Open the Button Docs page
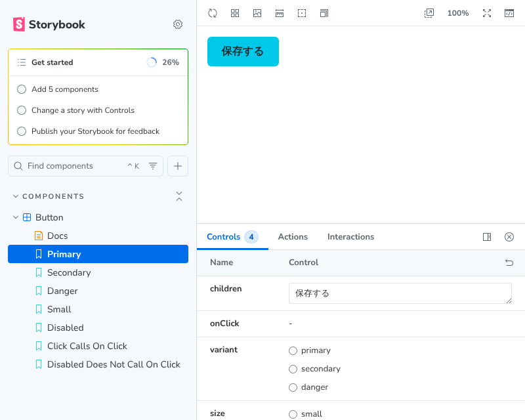This screenshot has height=420, width=525. (x=98, y=236)
